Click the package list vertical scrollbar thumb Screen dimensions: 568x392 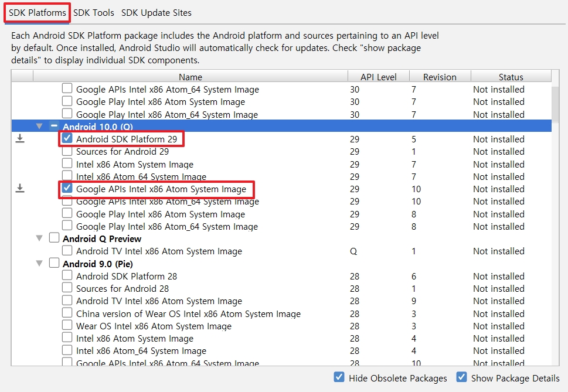tap(555, 104)
